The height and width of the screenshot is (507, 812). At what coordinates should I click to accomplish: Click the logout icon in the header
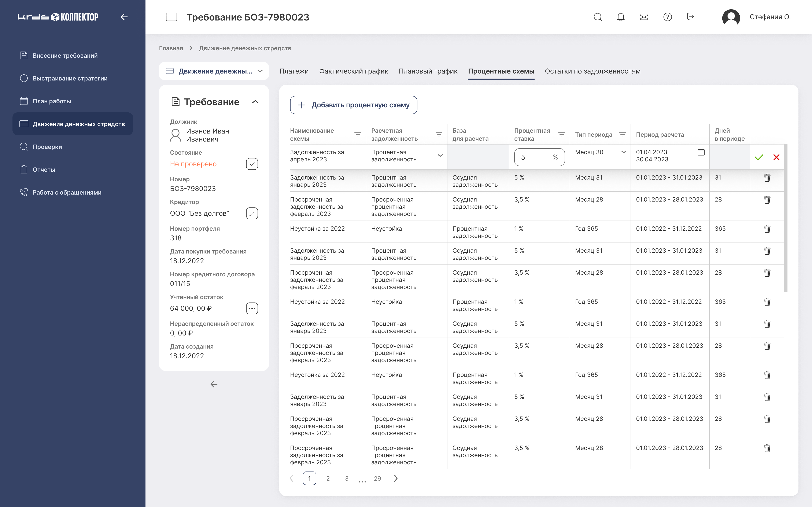tap(690, 17)
